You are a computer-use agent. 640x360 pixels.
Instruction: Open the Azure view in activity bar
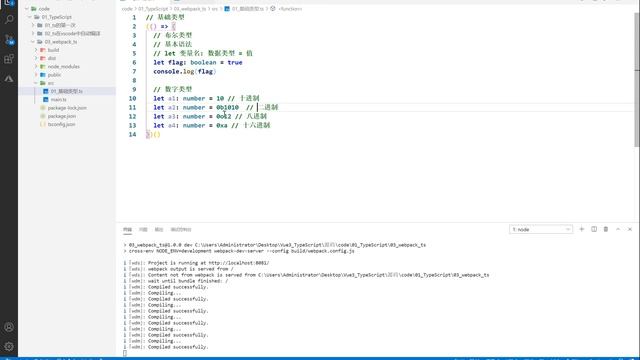[9, 79]
